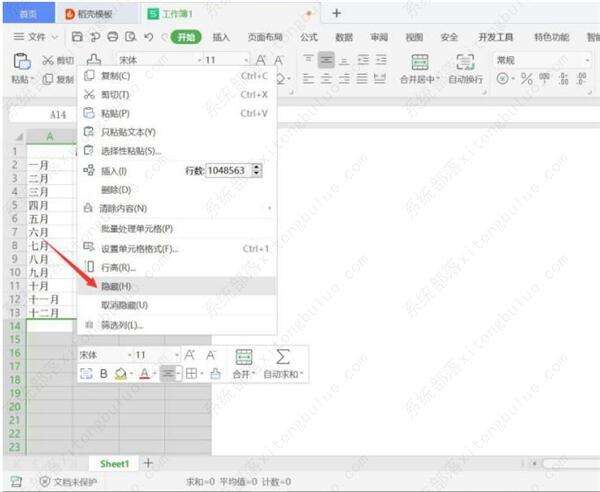Click the Merge and Center icon in ribbon
Image resolution: width=600 pixels, height=492 pixels.
tap(420, 62)
